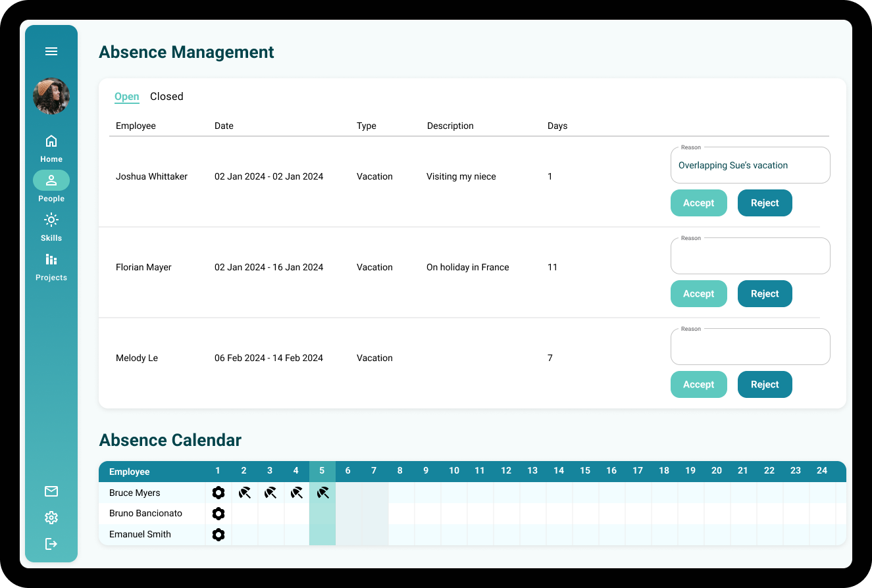The width and height of the screenshot is (872, 588).
Task: Click Bruno Bancionato's holiday icon on day 1
Action: pyautogui.click(x=218, y=514)
